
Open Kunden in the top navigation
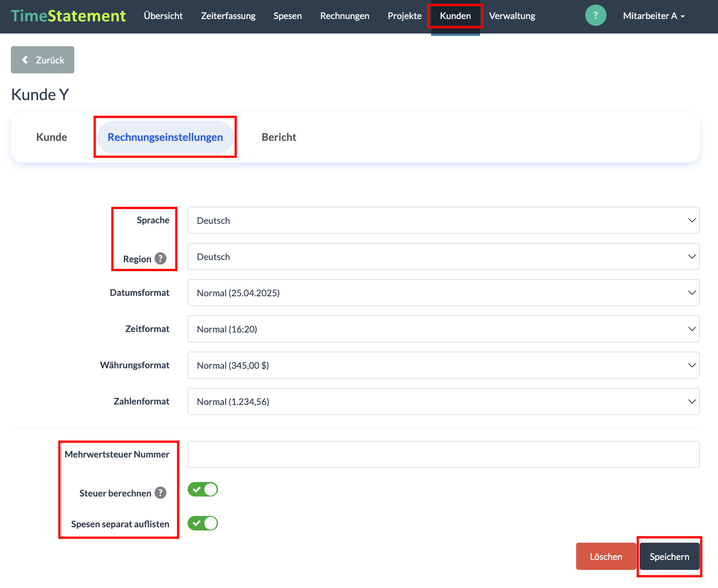coord(455,16)
